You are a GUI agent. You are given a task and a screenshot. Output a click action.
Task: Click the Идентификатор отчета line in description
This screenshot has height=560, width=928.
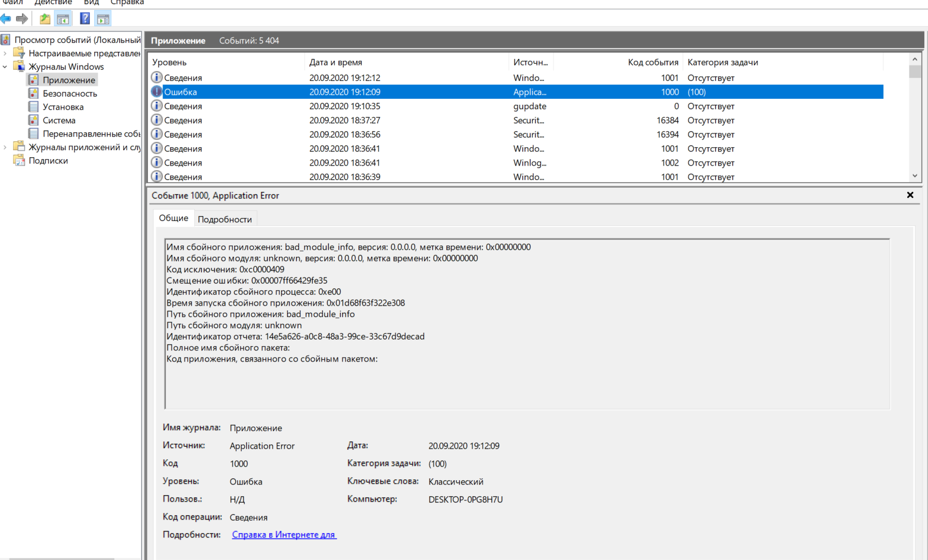295,337
